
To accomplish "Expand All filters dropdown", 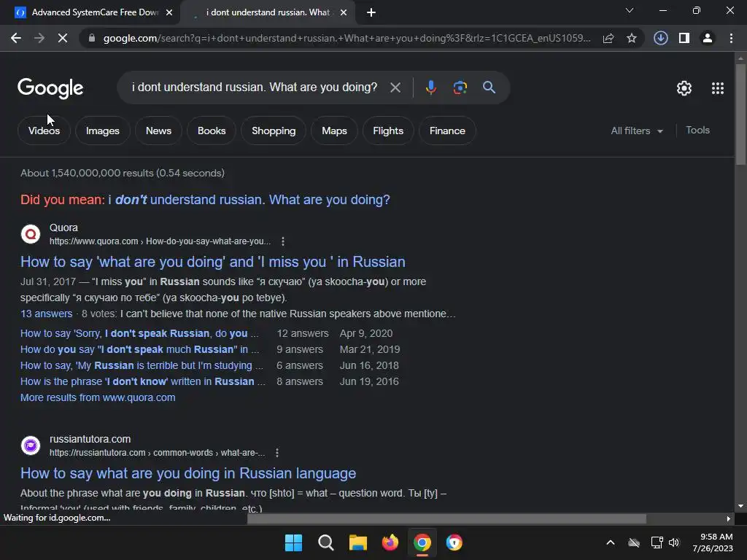I will tap(637, 131).
